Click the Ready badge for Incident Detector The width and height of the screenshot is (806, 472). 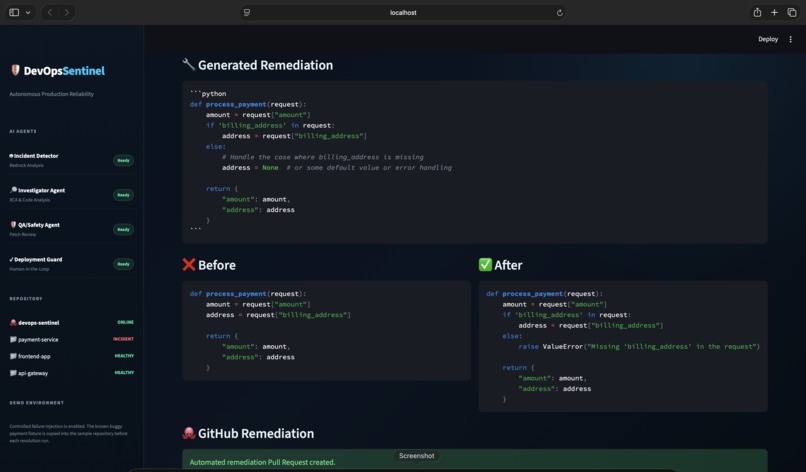tap(123, 160)
